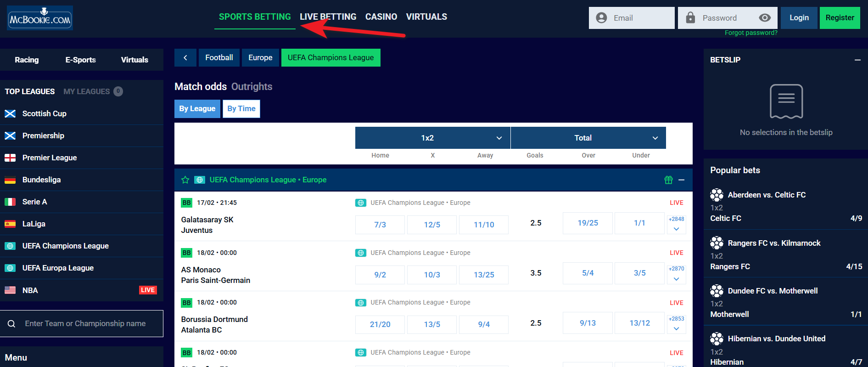Viewport: 868px width, 367px height.
Task: Click Europe breadcrumb
Action: 260,58
